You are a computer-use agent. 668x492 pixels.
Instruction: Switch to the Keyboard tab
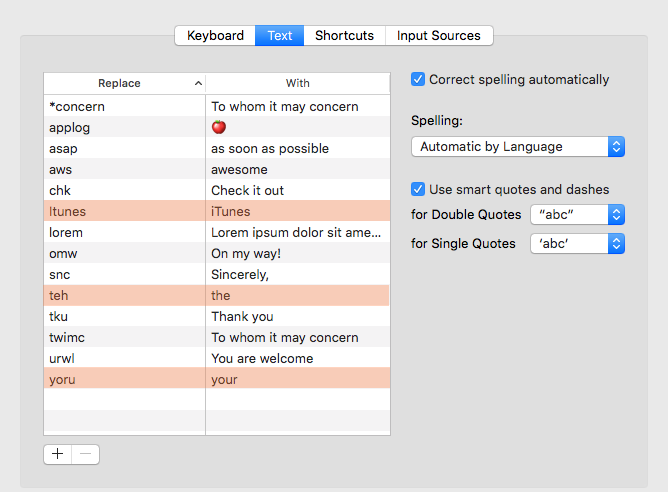215,36
